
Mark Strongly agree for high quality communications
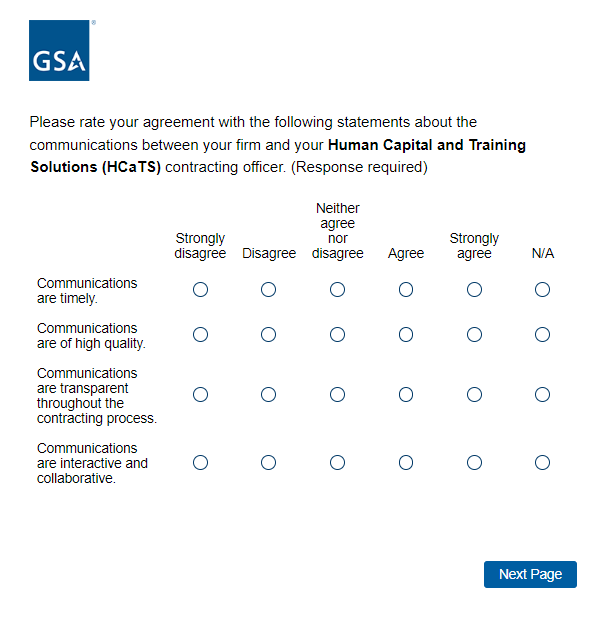[x=474, y=335]
